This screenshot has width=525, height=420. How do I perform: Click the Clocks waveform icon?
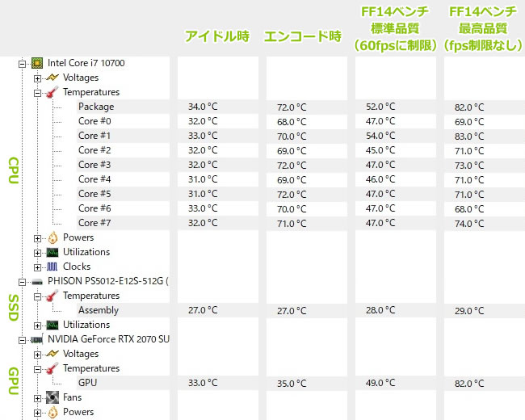pyautogui.click(x=52, y=267)
